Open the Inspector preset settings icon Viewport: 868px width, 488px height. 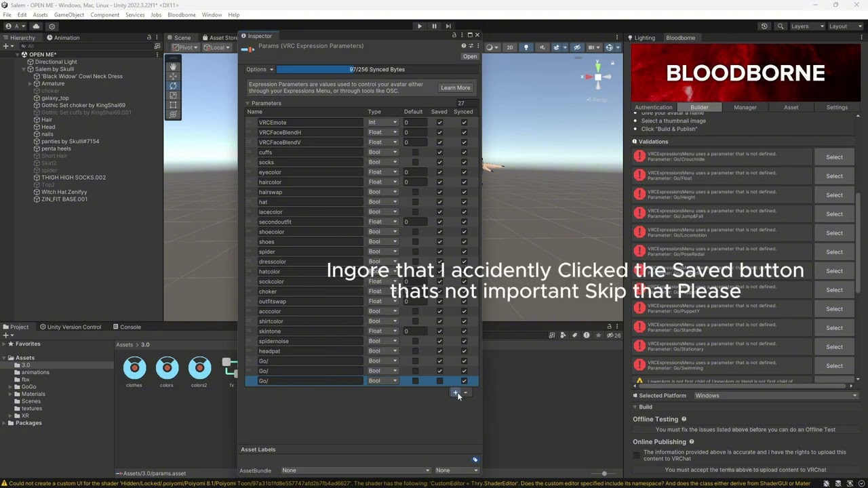(471, 46)
